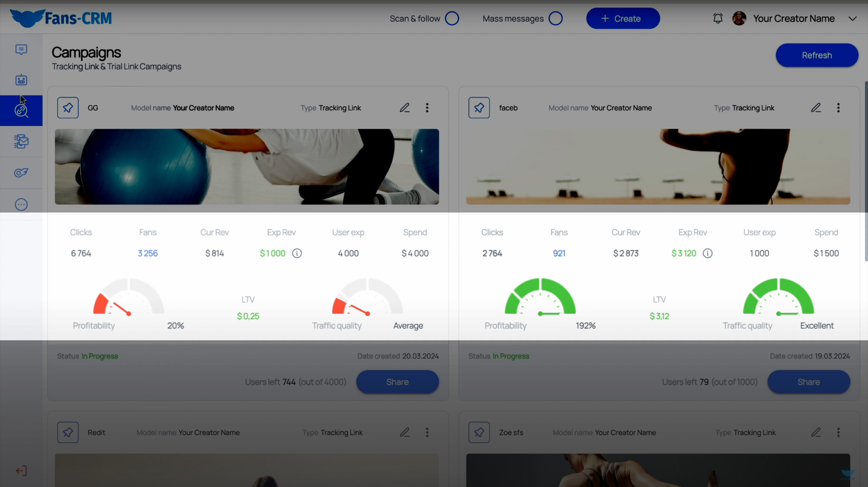
Task: Select the funnels/pipelines sidebar icon
Action: coord(21,141)
